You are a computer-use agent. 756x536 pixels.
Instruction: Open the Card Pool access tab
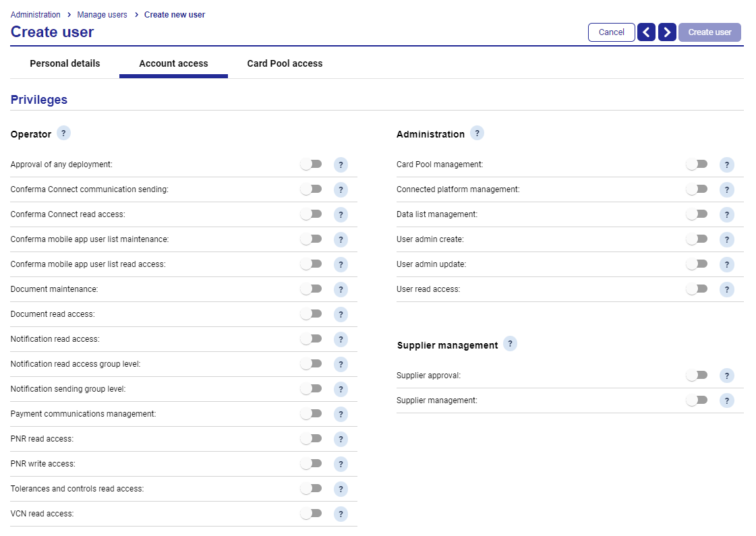click(285, 63)
